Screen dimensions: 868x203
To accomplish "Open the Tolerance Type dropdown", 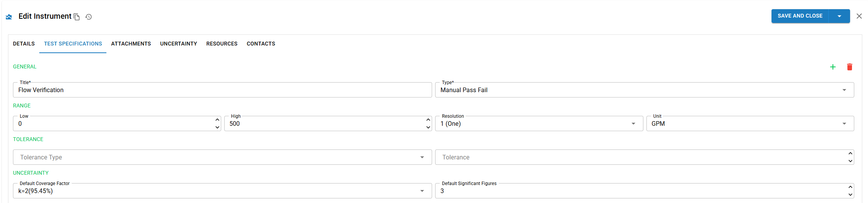I will pyautogui.click(x=222, y=157).
